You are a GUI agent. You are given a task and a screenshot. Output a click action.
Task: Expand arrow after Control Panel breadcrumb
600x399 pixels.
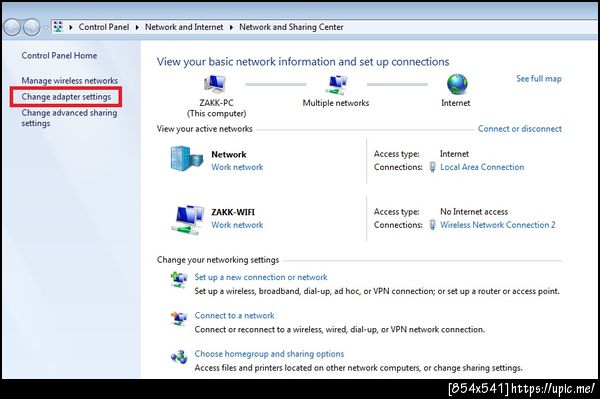pos(137,27)
